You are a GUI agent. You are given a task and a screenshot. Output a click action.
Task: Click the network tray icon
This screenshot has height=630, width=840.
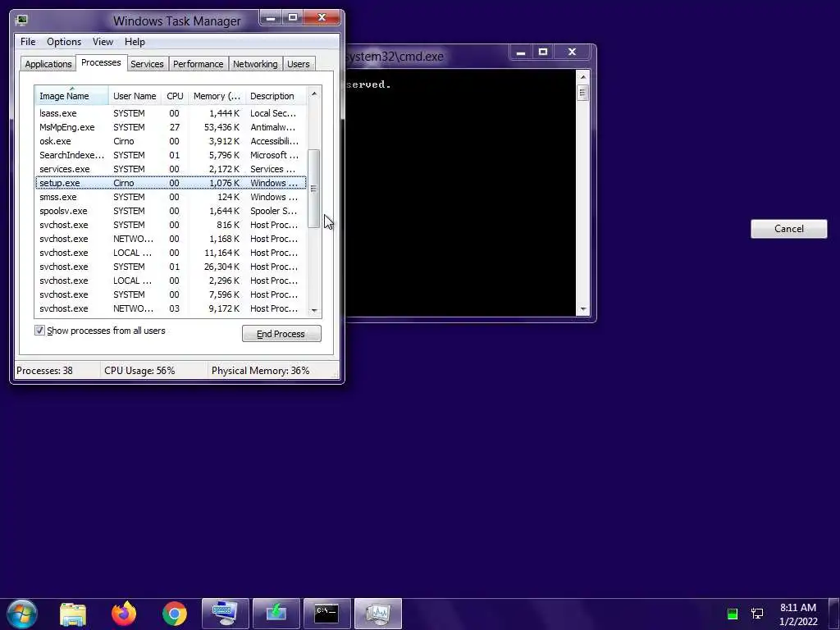click(x=757, y=614)
